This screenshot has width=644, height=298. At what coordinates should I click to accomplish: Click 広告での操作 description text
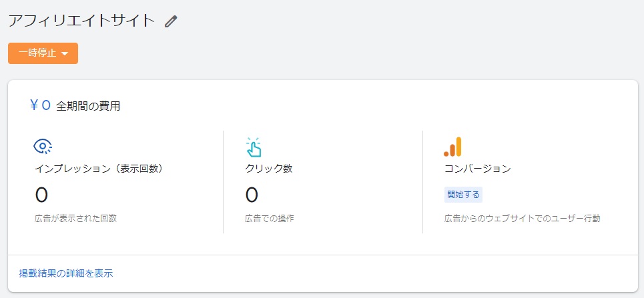click(x=270, y=219)
